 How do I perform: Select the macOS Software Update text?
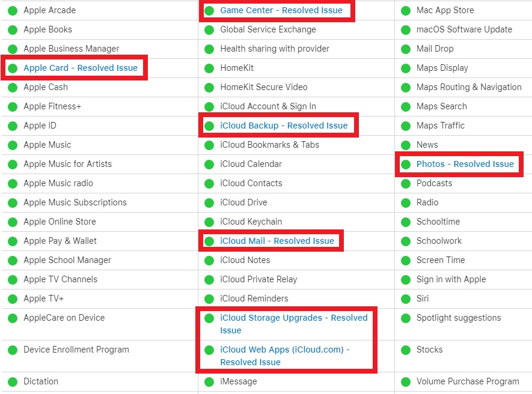click(x=464, y=29)
